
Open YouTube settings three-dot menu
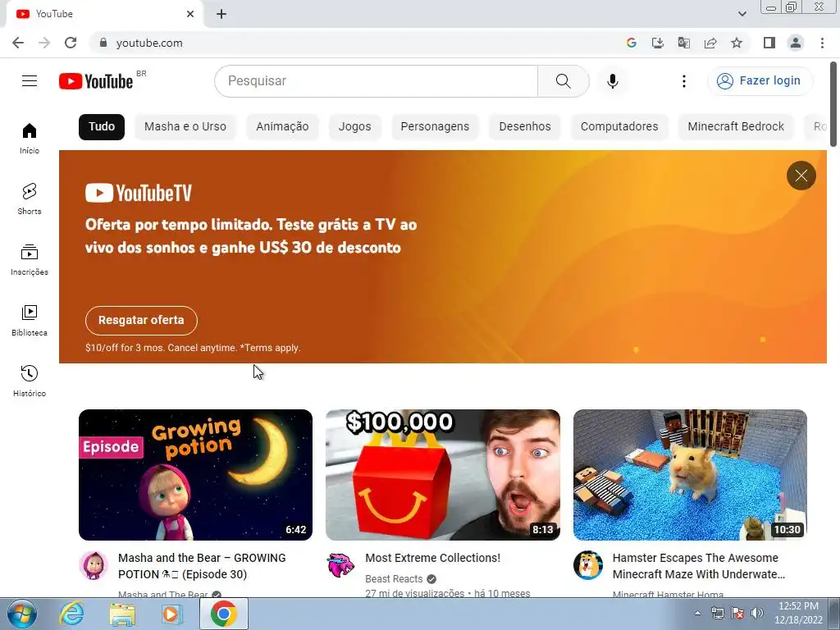tap(683, 81)
